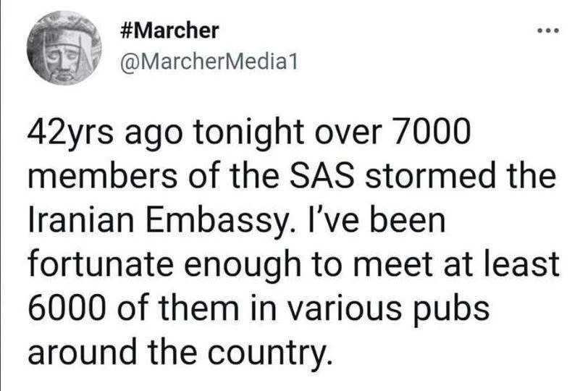Click the word "country." ending the tweet
The height and width of the screenshot is (391, 588).
269,353
